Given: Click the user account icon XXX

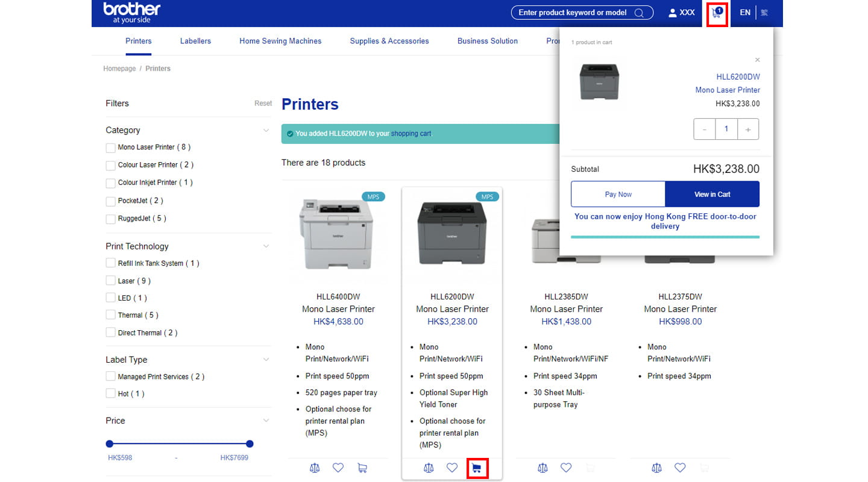Looking at the screenshot, I should click(x=682, y=13).
